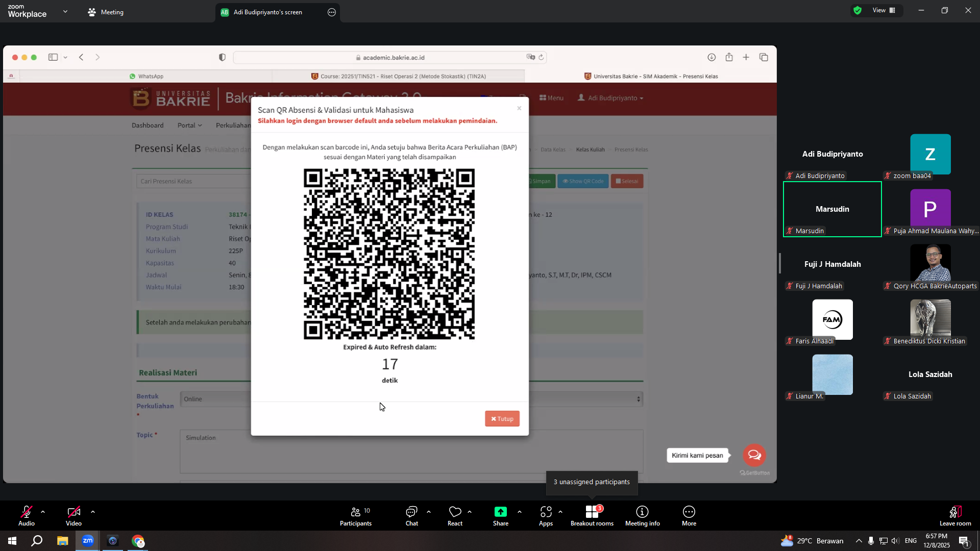
Task: Open the Participants panel
Action: (x=356, y=516)
